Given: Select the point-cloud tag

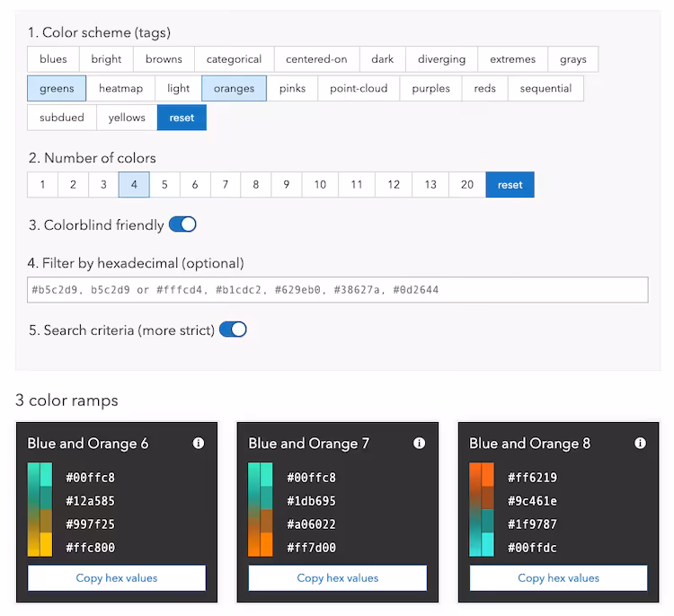Looking at the screenshot, I should click(x=359, y=89).
